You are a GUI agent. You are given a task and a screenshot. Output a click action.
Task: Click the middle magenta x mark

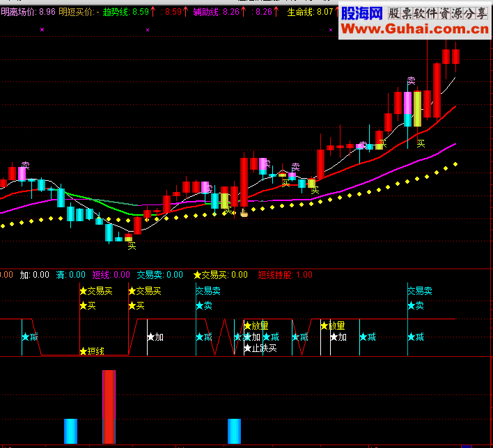pos(148,30)
